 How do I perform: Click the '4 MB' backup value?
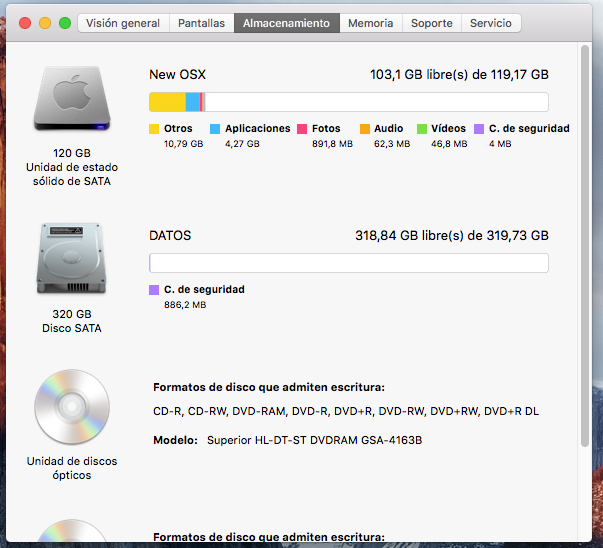pos(500,144)
